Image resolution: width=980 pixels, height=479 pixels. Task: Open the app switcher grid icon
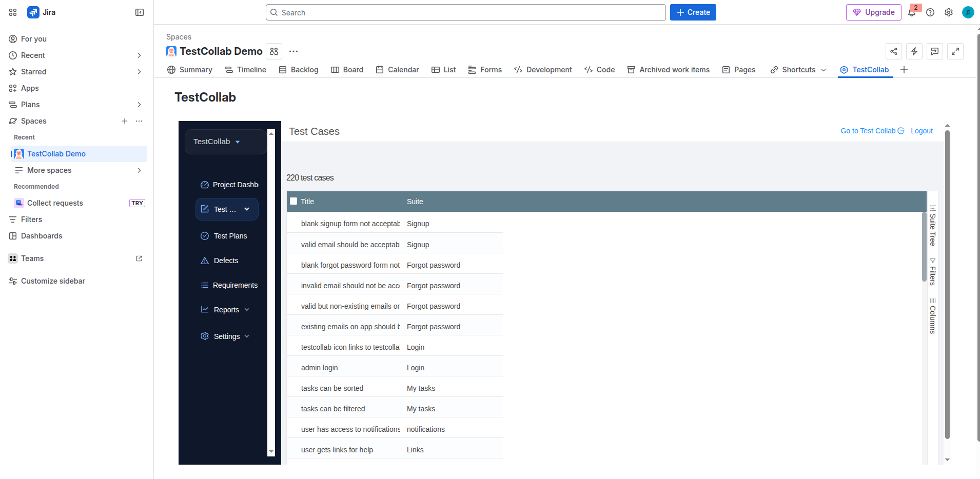[13, 12]
